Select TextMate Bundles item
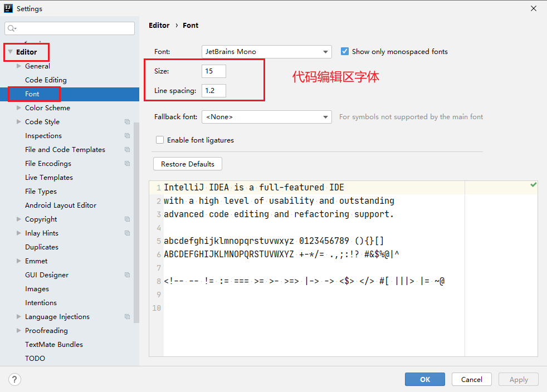Image resolution: width=547 pixels, height=392 pixels. [54, 345]
